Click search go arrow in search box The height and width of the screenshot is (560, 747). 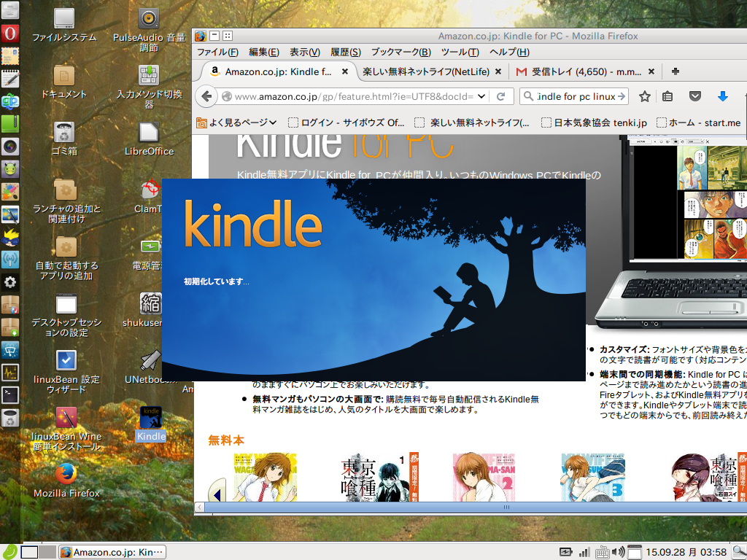[x=622, y=96]
